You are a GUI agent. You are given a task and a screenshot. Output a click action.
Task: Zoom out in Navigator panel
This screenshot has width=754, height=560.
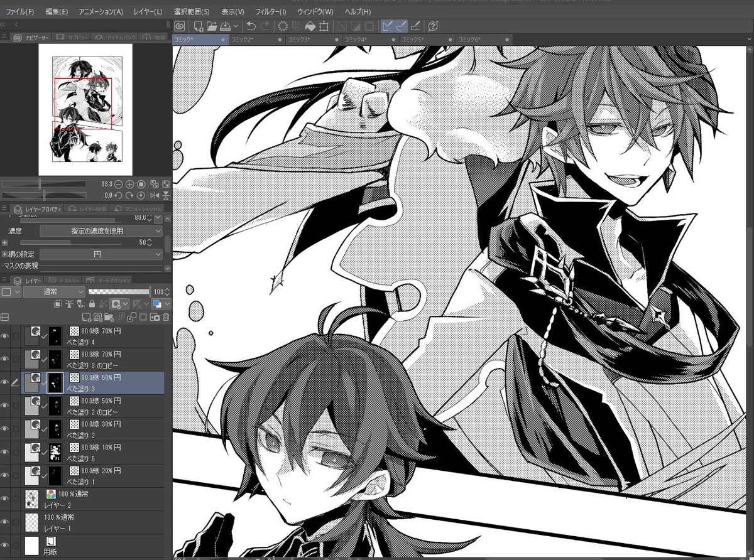click(118, 185)
